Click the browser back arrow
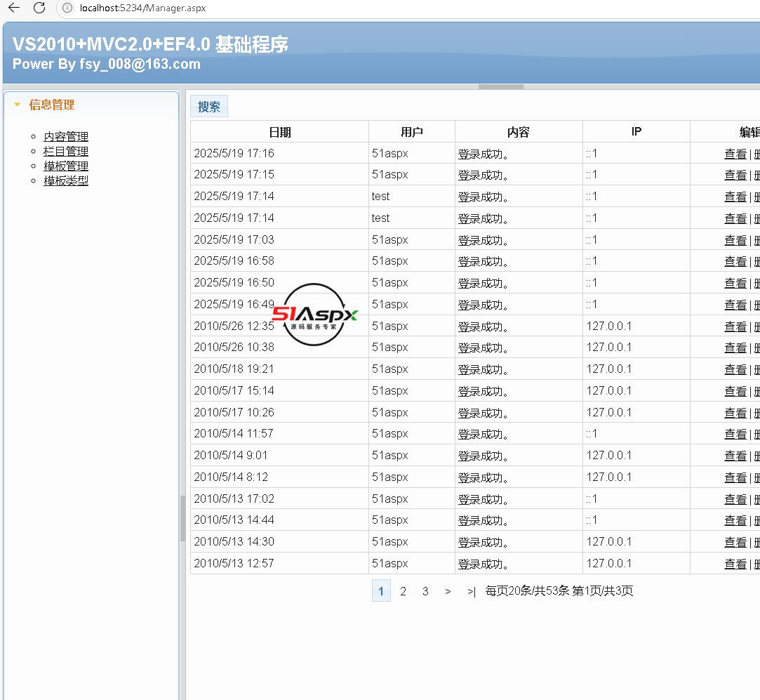Image resolution: width=760 pixels, height=700 pixels. point(13,8)
